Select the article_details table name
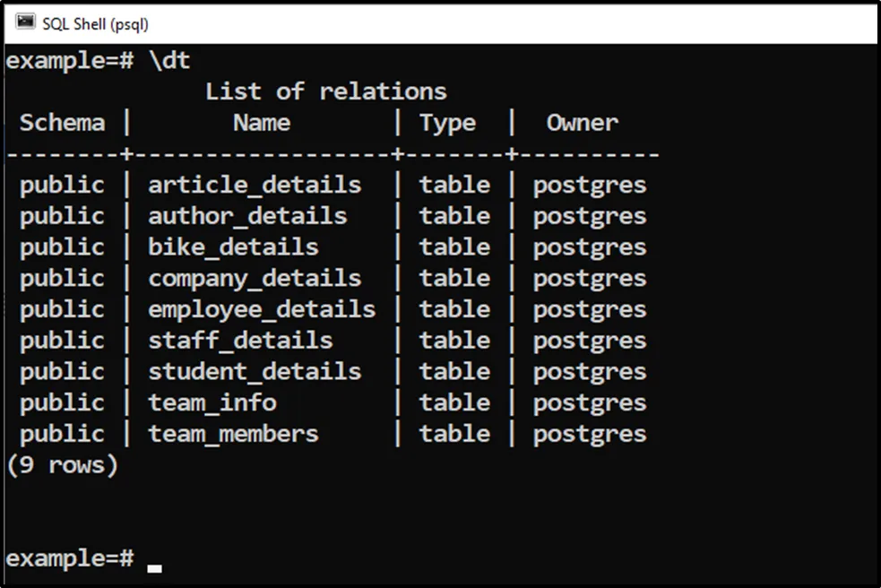Image resolution: width=881 pixels, height=588 pixels. [x=255, y=185]
